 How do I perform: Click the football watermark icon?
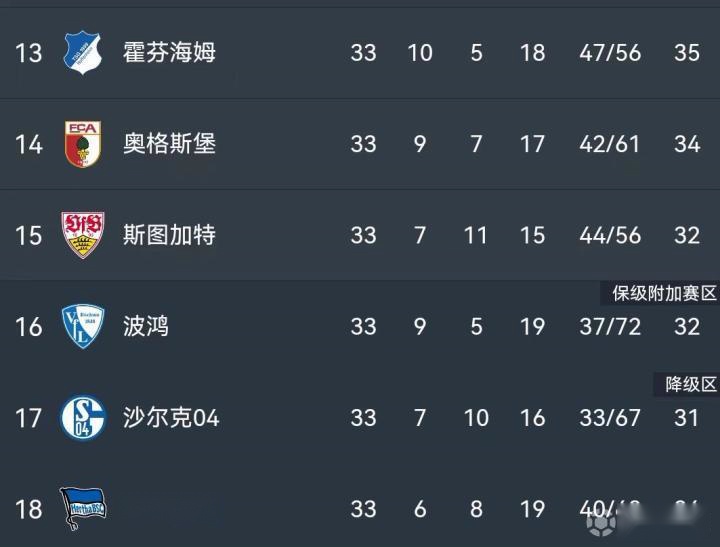pos(601,523)
